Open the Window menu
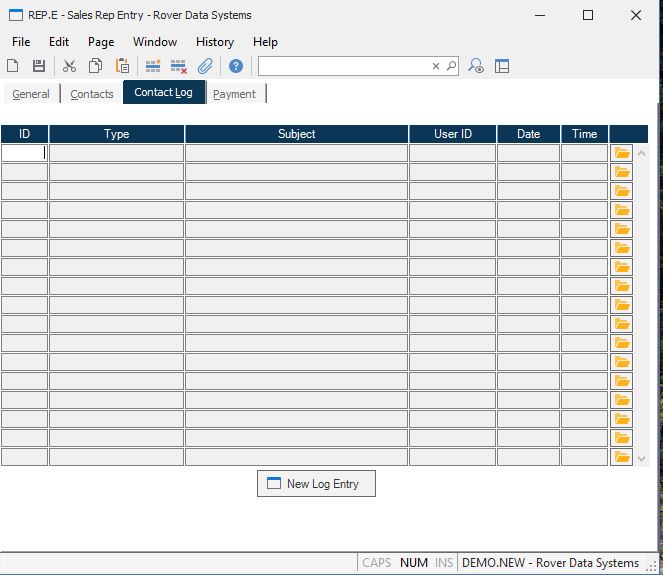This screenshot has height=575, width=663. click(x=155, y=42)
